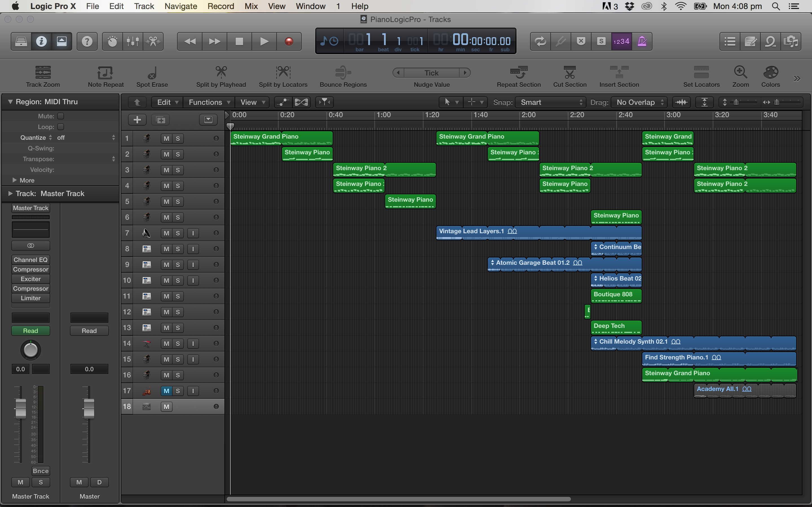Unmute track 17 with M button
Viewport: 812px width, 507px height.
pyautogui.click(x=166, y=391)
